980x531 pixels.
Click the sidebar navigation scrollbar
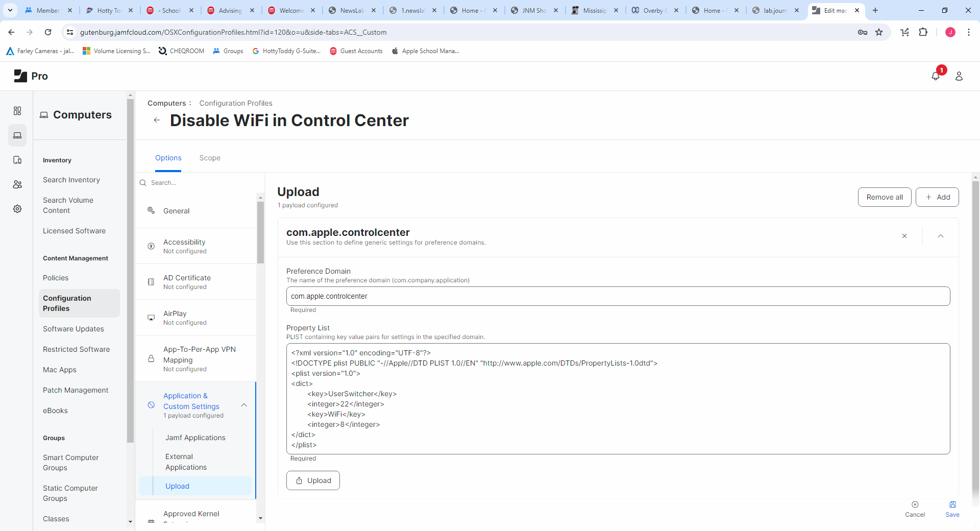click(130, 271)
